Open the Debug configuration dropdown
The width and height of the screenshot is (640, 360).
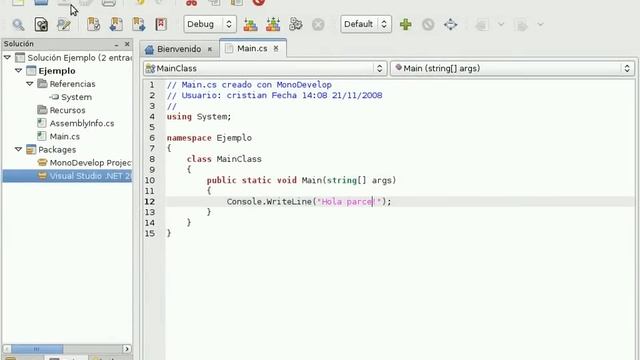(x=209, y=24)
